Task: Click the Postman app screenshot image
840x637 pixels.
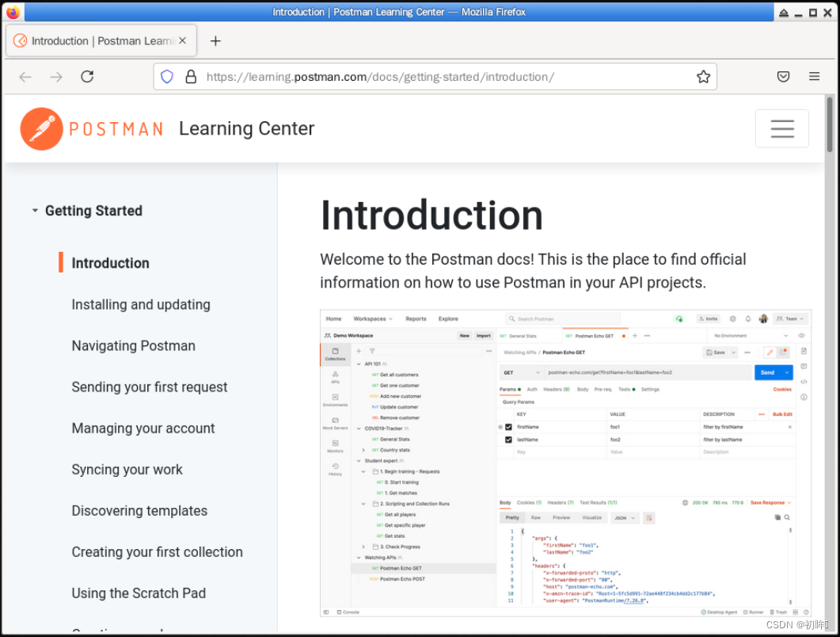Action: [566, 463]
